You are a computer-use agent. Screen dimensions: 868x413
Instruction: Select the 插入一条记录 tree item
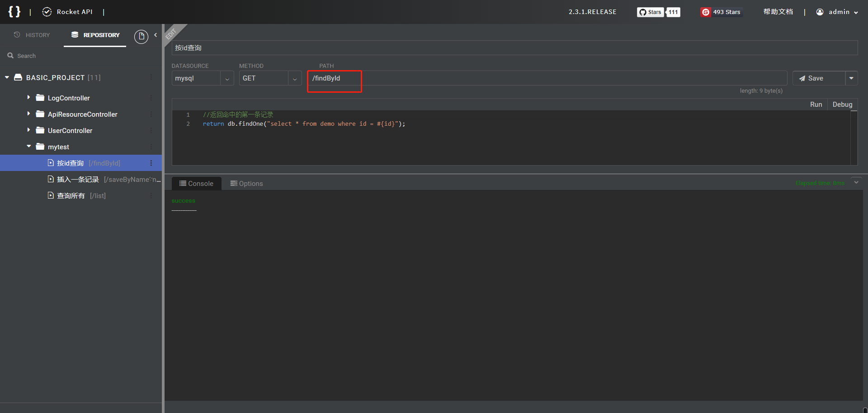(81, 179)
